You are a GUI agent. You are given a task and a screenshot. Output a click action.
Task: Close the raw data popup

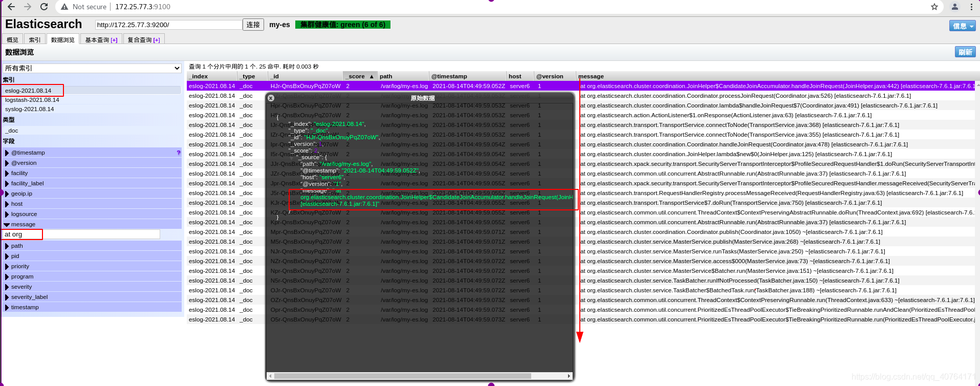[271, 98]
